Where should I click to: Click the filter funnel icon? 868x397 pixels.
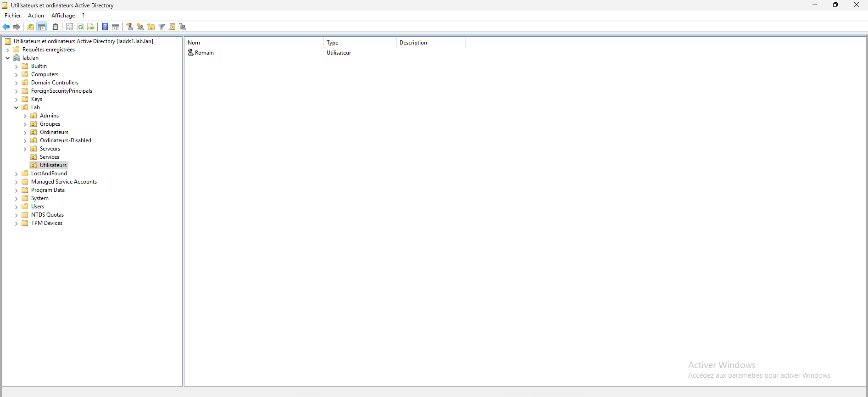(161, 27)
